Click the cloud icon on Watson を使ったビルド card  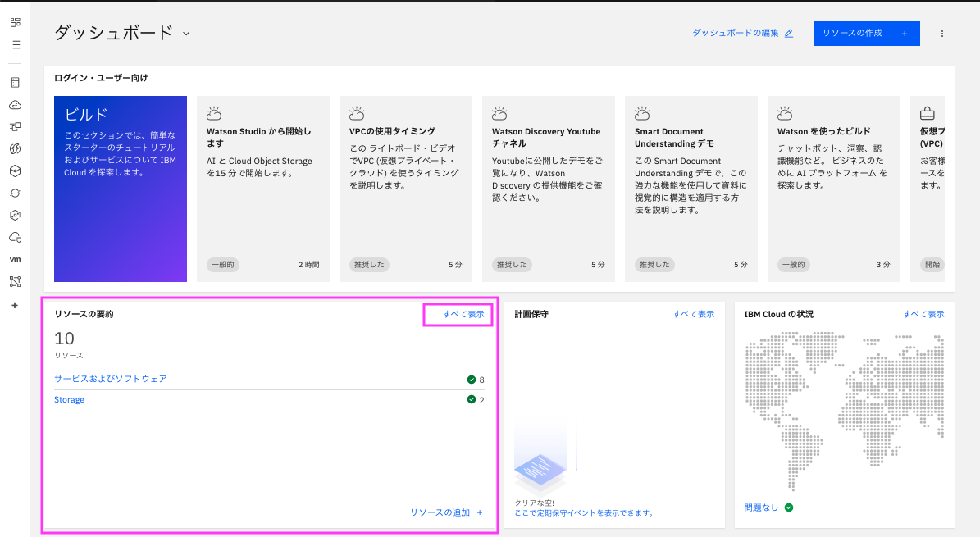tap(785, 113)
